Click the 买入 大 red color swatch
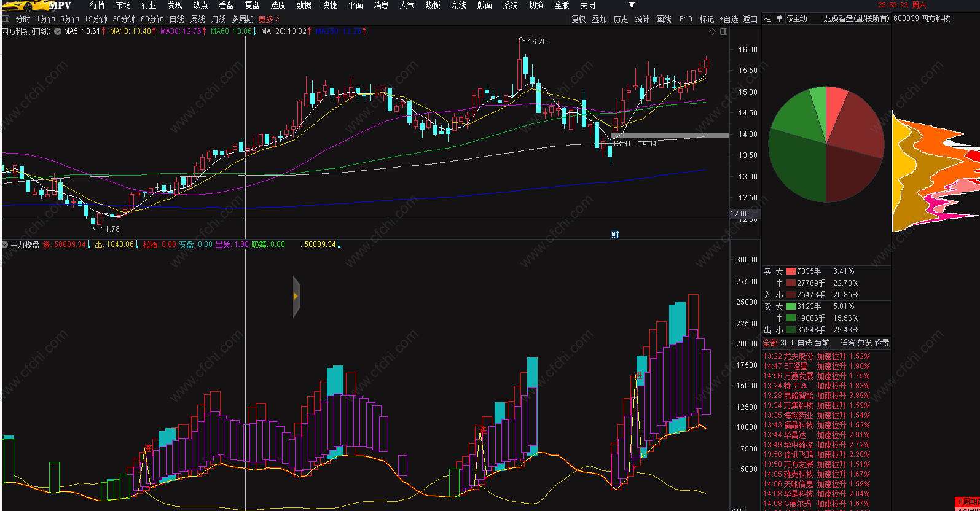The image size is (980, 511). tap(791, 271)
